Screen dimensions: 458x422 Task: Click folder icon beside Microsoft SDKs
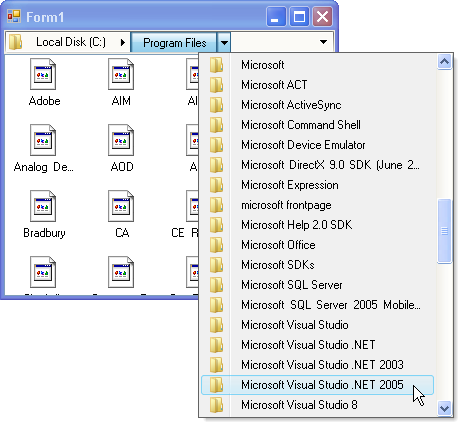tap(217, 265)
